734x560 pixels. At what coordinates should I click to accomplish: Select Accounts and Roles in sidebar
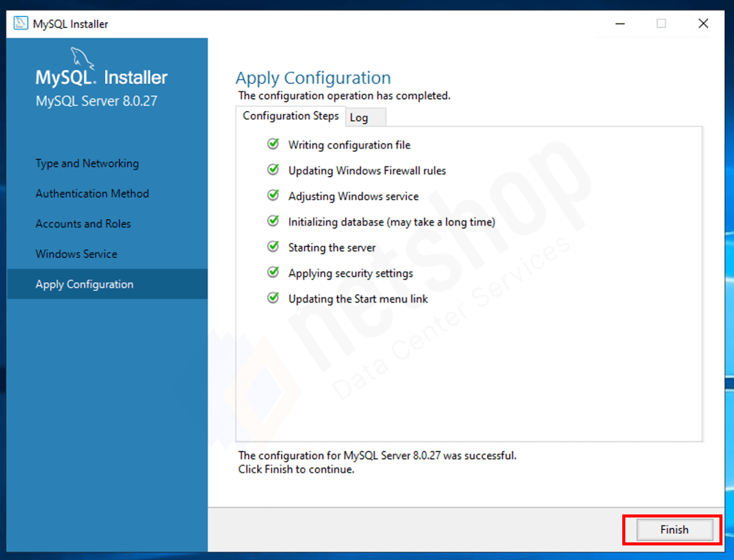click(x=83, y=224)
